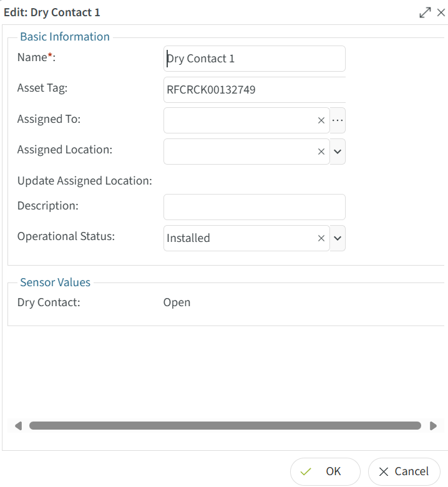Click the horizontal scrollbar thumb
The width and height of the screenshot is (448, 487).
click(x=225, y=426)
